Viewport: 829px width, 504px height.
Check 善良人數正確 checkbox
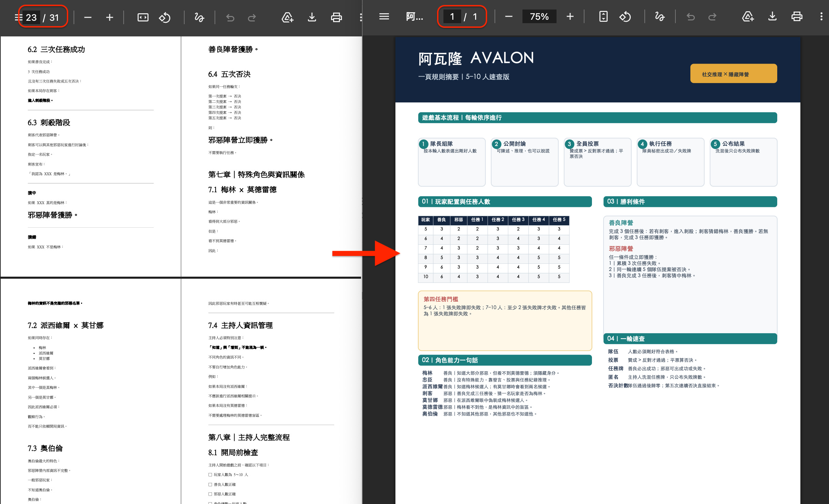pos(210,485)
